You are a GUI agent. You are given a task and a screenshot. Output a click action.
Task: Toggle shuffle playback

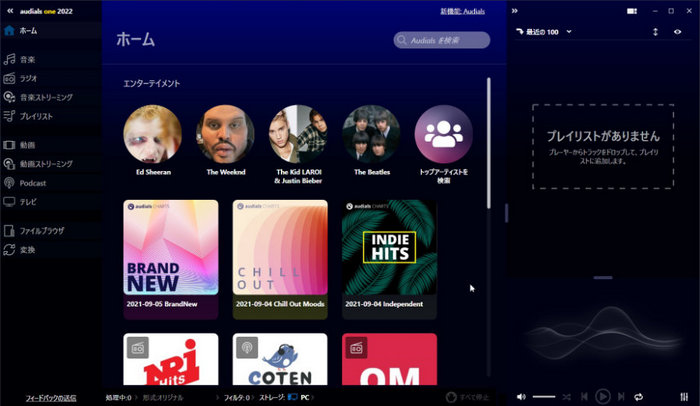point(567,397)
